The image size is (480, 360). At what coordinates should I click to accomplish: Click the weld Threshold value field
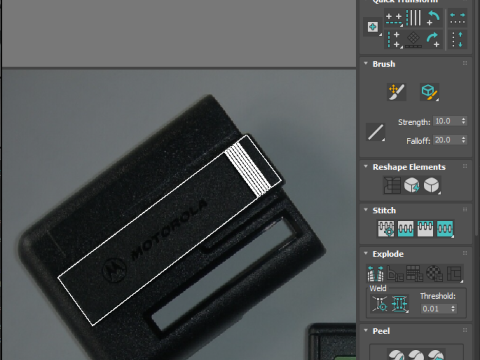coord(435,309)
